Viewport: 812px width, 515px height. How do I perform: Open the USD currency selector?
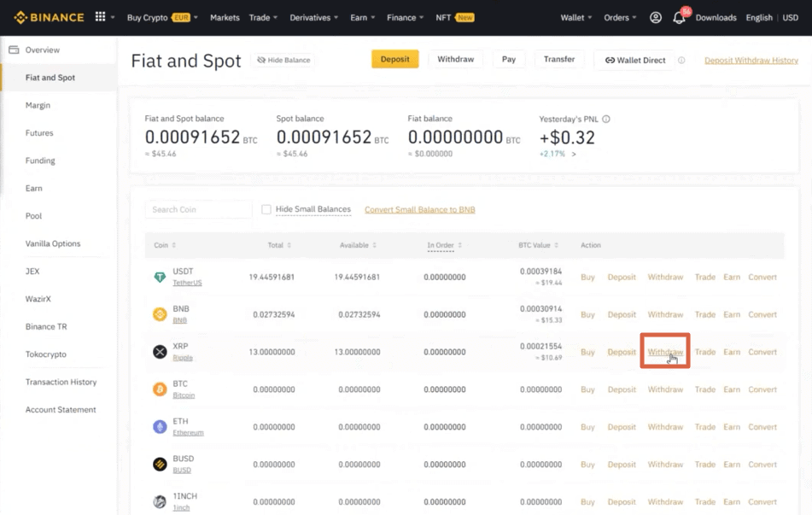coord(791,18)
